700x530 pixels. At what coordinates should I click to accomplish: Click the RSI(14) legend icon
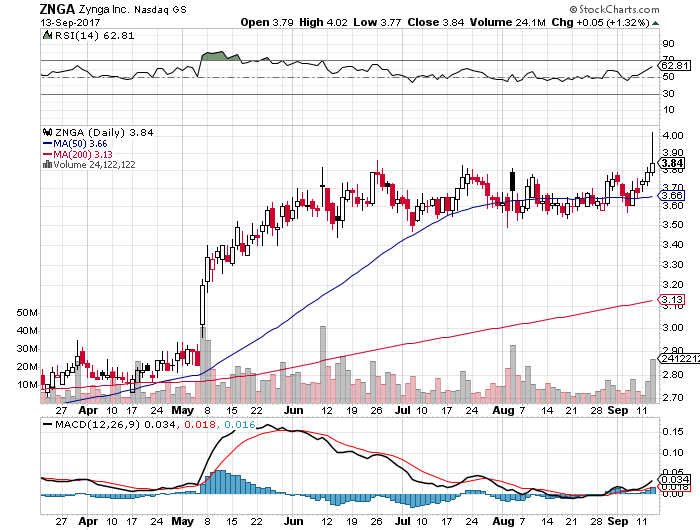(x=45, y=35)
